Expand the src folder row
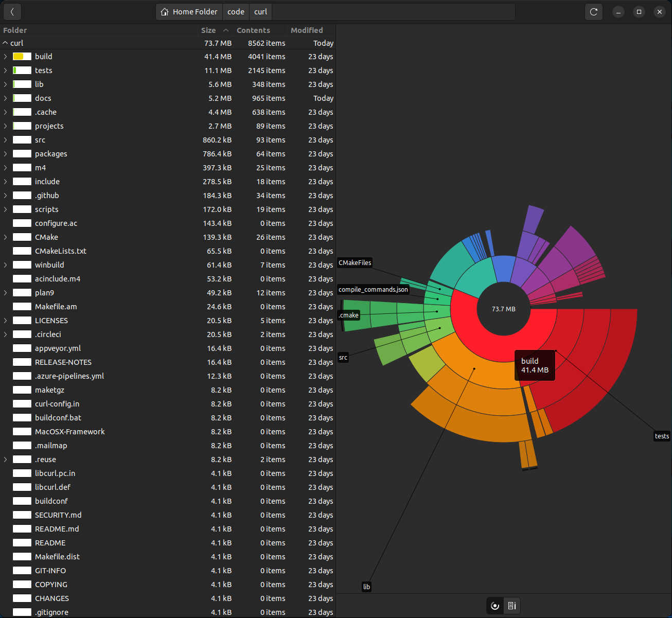This screenshot has height=618, width=672. [5, 140]
